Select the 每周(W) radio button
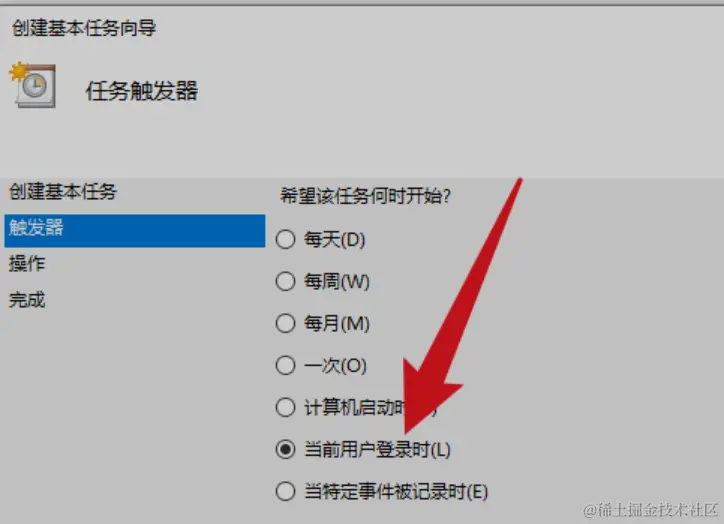724x524 pixels. [x=285, y=281]
